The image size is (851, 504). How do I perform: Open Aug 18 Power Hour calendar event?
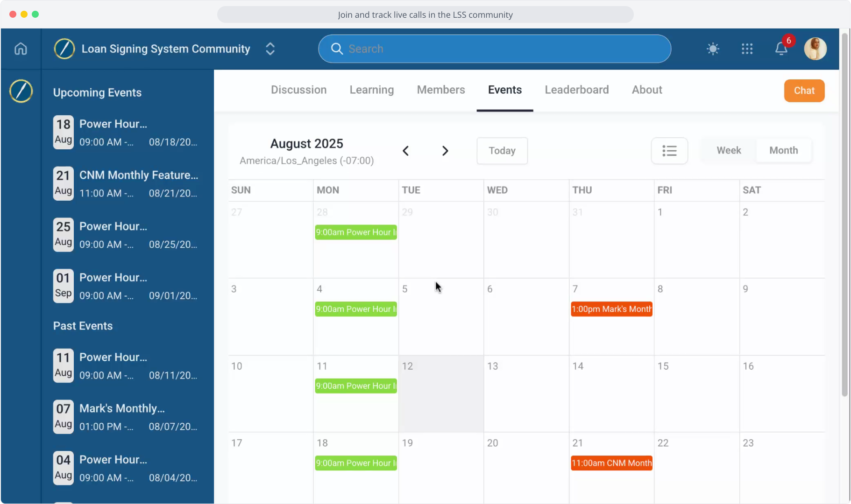356,463
